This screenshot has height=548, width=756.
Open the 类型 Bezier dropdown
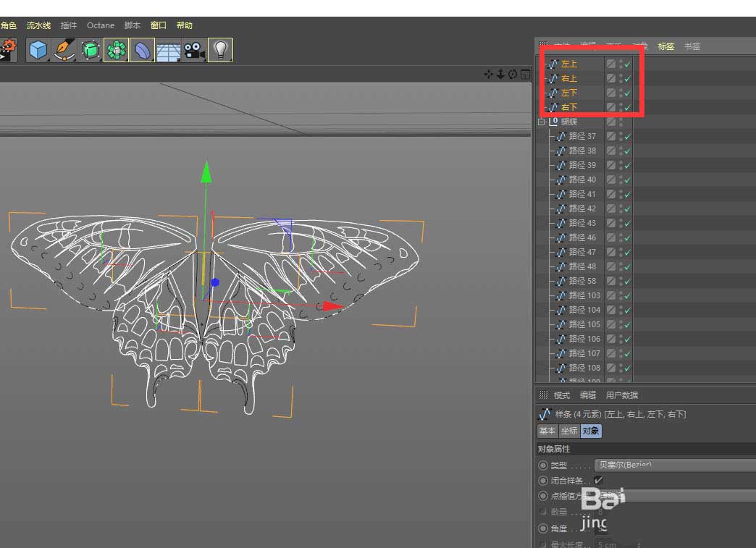click(x=673, y=465)
